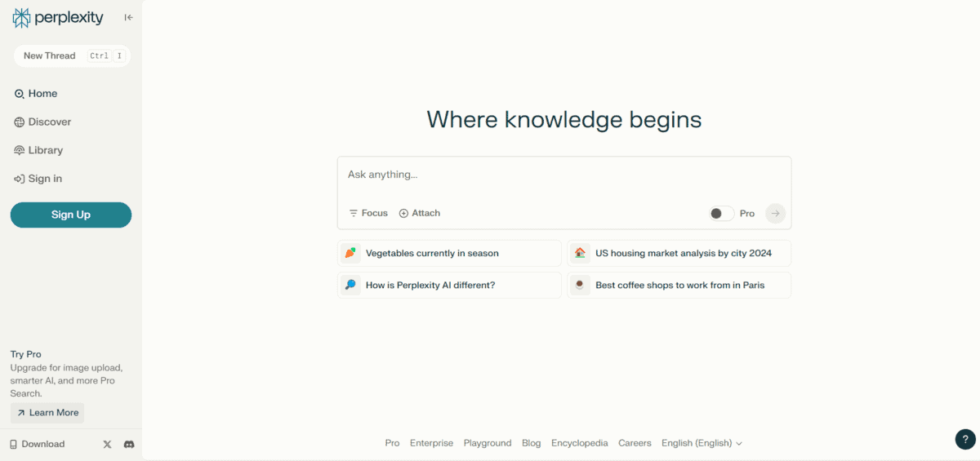980x461 pixels.
Task: Click the Sign Up button
Action: (71, 215)
